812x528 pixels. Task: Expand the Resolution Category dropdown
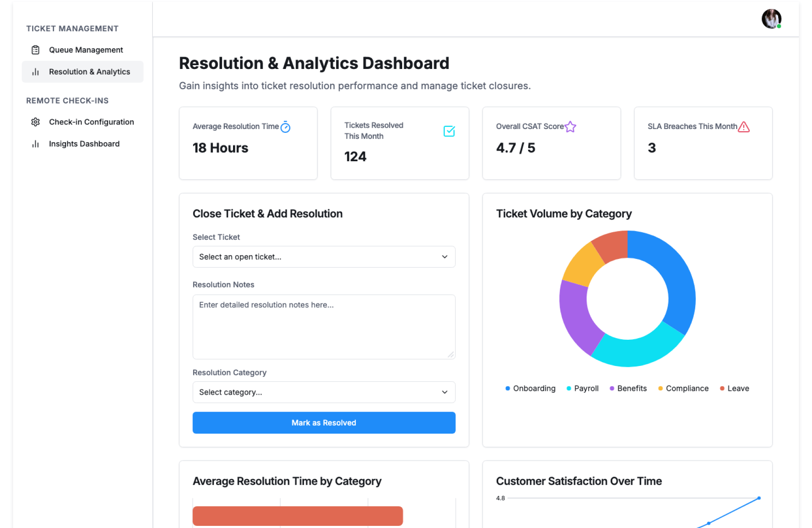324,392
